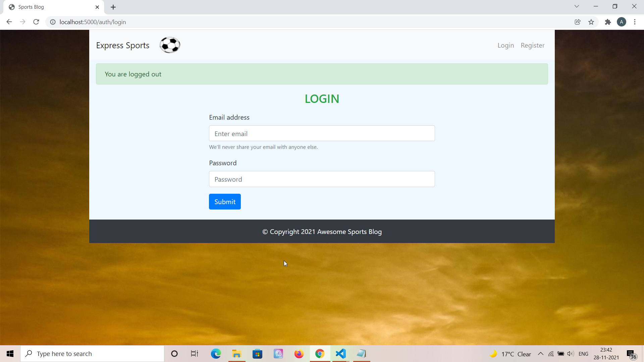644x362 pixels.
Task: Click the soccer ball logo icon
Action: (x=170, y=45)
